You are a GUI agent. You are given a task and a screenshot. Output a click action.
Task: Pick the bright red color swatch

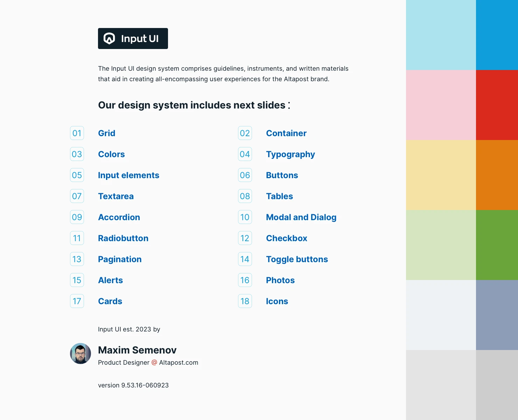coord(497,105)
